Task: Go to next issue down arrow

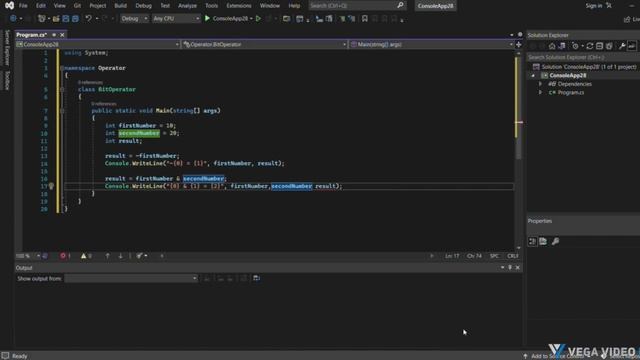Action: (120, 256)
